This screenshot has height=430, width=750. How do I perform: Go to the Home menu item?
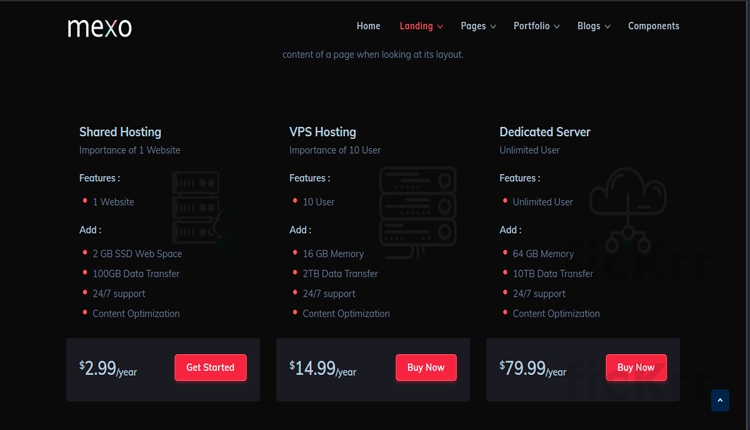(368, 26)
